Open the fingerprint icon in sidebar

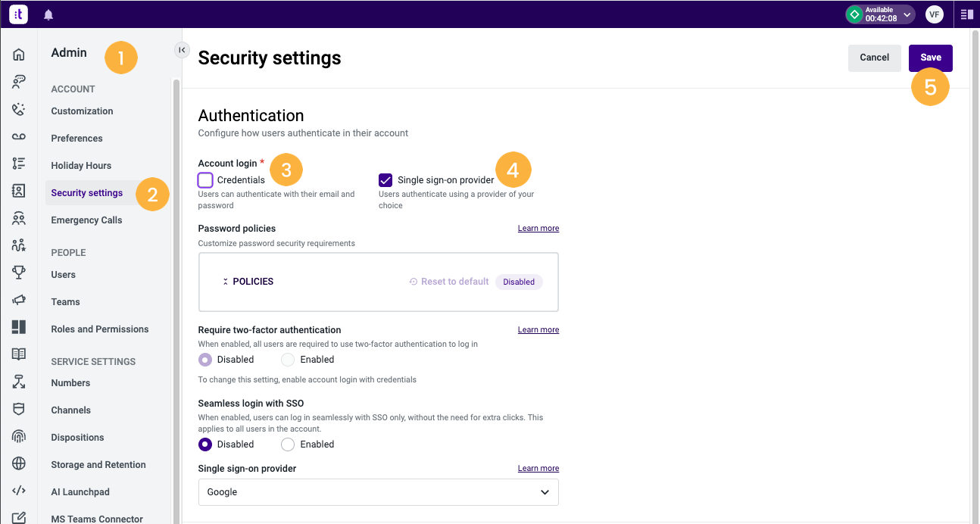click(19, 436)
